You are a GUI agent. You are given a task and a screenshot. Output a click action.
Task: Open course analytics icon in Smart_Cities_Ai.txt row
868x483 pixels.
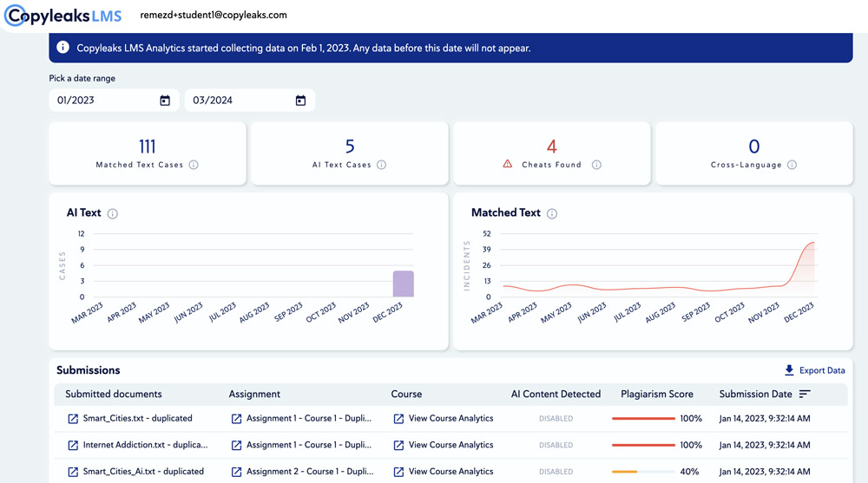(398, 472)
